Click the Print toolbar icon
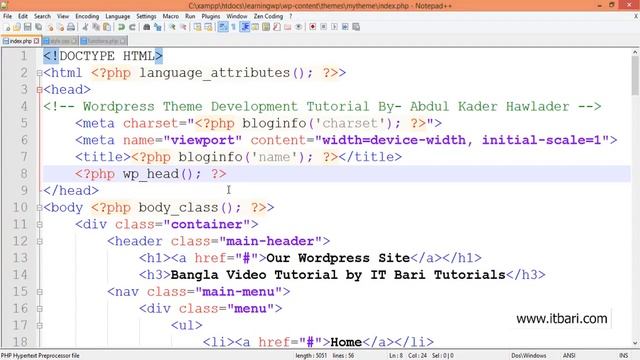 pyautogui.click(x=71, y=27)
